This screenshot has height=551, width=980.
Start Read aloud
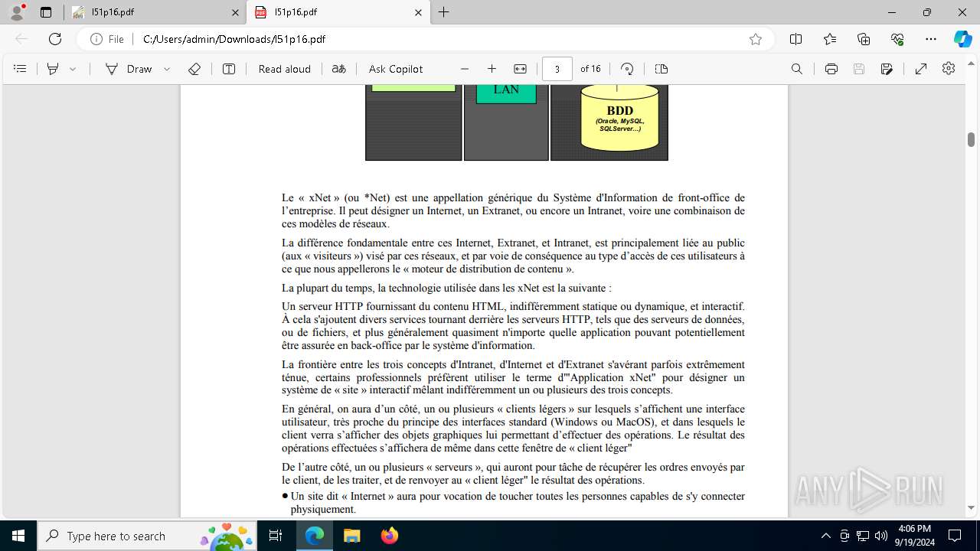[x=285, y=69]
